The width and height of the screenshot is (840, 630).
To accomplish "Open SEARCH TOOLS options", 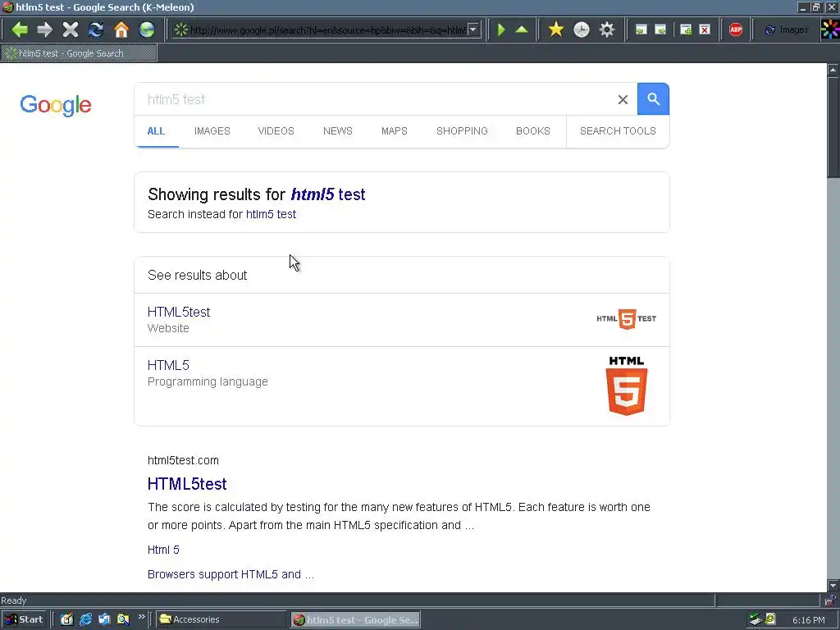I will [618, 131].
